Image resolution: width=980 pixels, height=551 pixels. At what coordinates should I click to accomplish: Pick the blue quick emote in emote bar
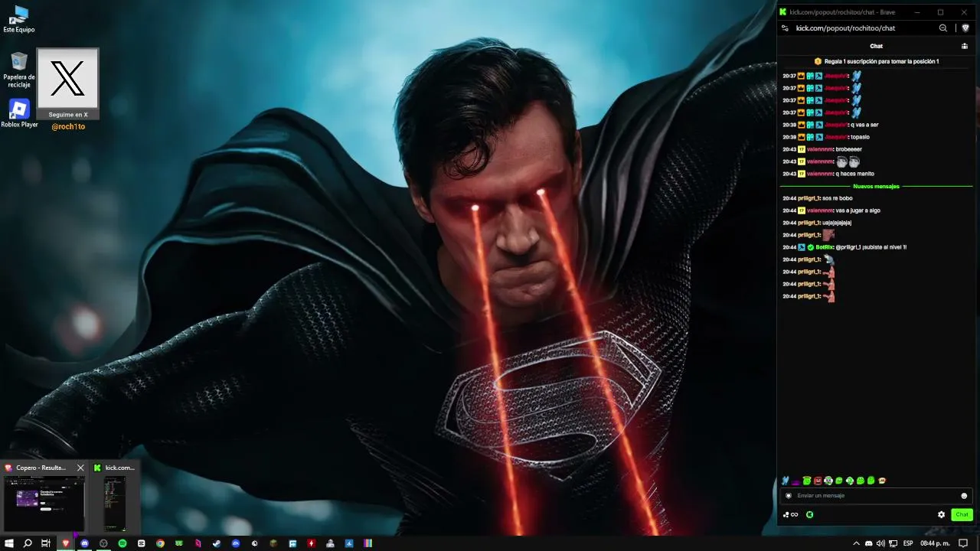(785, 481)
